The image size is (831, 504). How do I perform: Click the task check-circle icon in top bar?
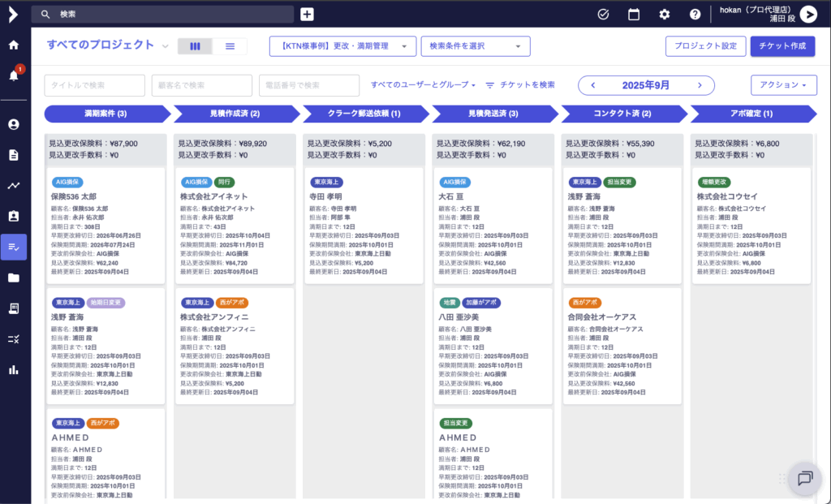point(603,14)
